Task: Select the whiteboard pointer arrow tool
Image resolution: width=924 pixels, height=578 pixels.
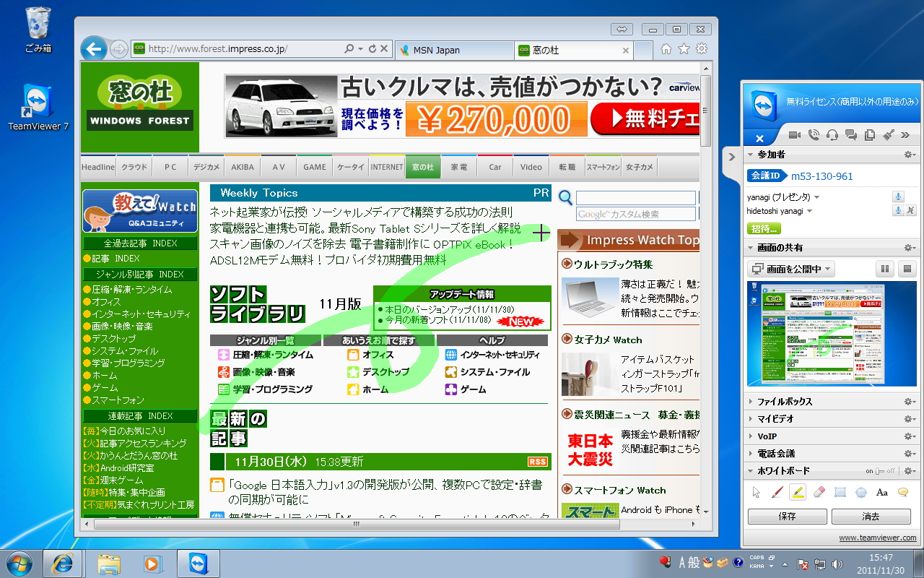Action: point(756,493)
